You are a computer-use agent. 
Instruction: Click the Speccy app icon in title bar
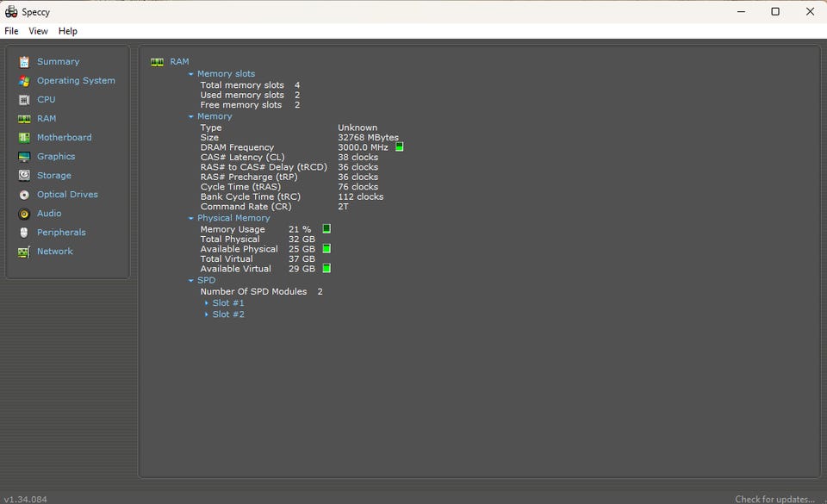coord(11,11)
